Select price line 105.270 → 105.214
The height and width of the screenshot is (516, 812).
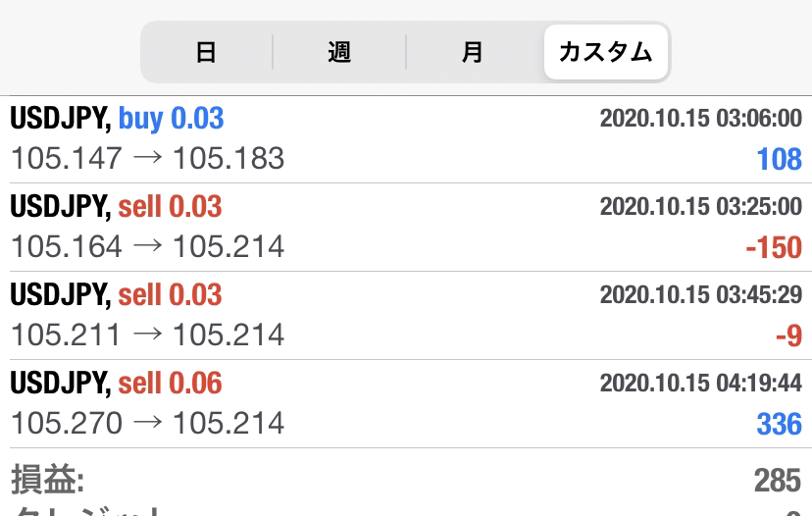click(x=147, y=423)
